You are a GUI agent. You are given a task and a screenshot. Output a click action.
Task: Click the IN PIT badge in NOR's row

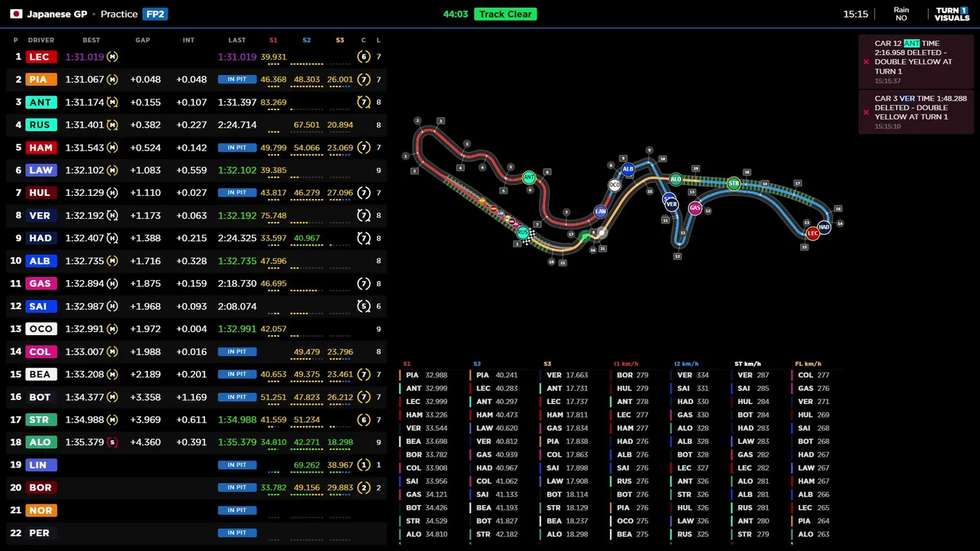point(237,510)
